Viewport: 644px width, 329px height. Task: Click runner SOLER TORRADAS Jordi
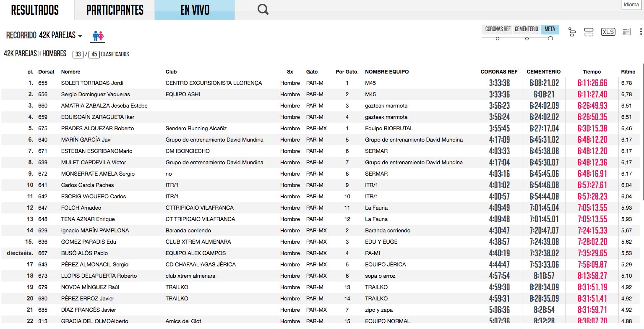pos(92,83)
